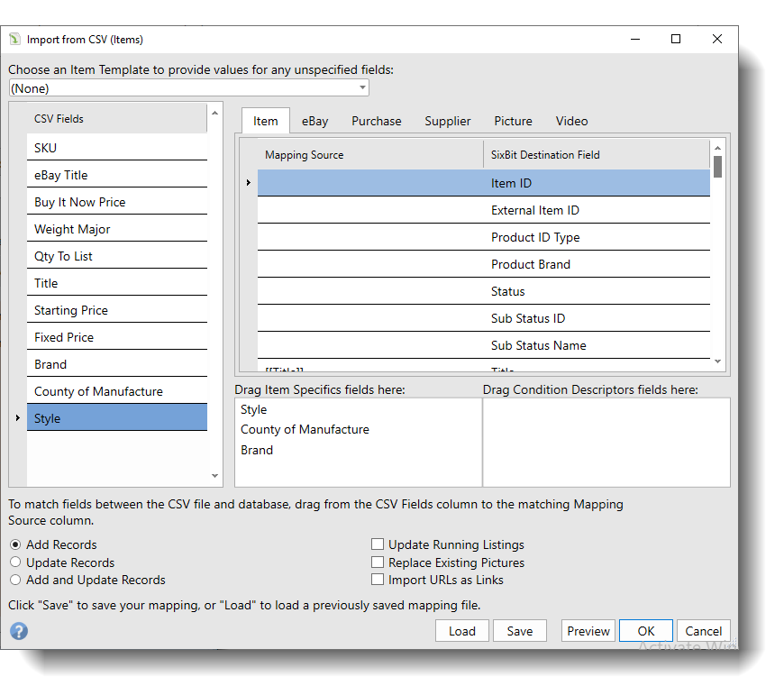The image size is (784, 695).
Task: Select the Product Brand row
Action: tap(484, 263)
